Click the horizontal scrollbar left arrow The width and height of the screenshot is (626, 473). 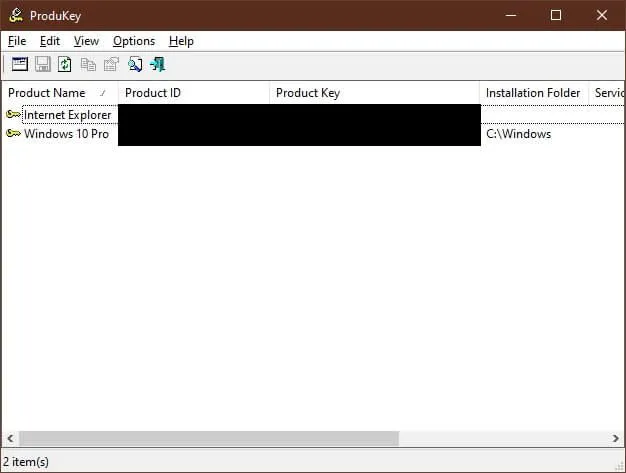[x=10, y=439]
